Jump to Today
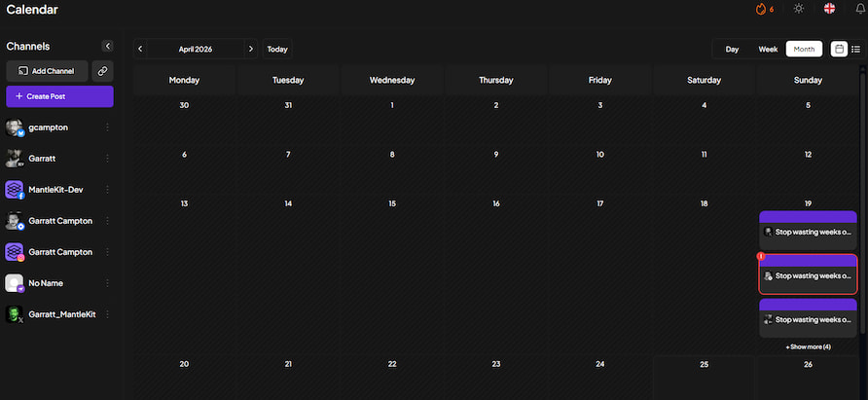The width and height of the screenshot is (868, 400). (277, 49)
